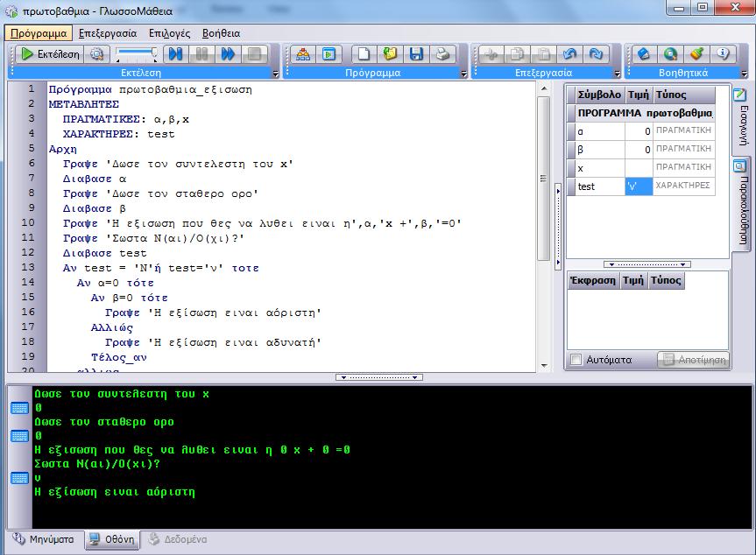This screenshot has height=555, width=756.
Task: Click the cut scissors icon
Action: tap(491, 54)
